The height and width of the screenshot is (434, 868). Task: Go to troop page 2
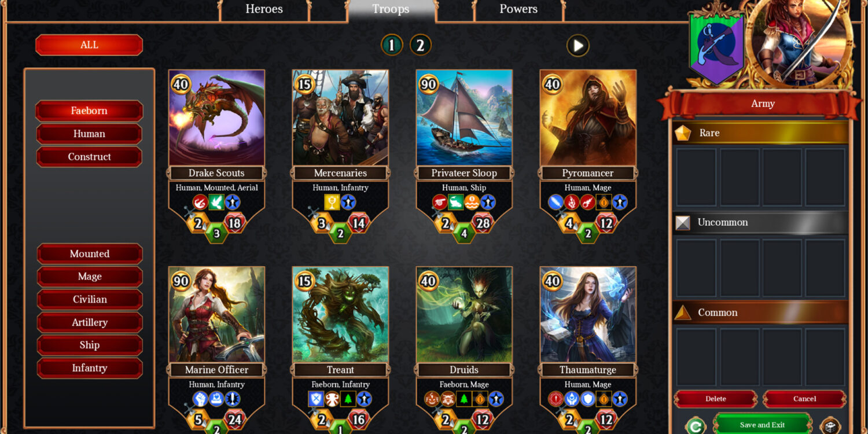click(421, 45)
